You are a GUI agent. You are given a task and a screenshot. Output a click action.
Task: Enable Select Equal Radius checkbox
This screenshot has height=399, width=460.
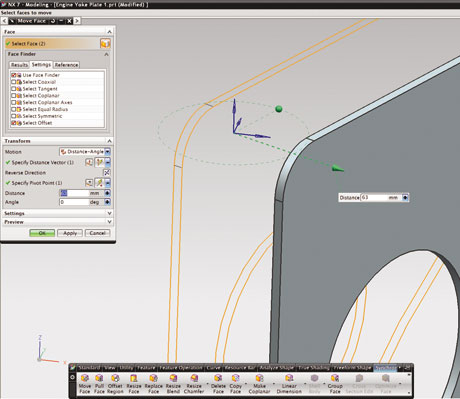click(x=14, y=109)
